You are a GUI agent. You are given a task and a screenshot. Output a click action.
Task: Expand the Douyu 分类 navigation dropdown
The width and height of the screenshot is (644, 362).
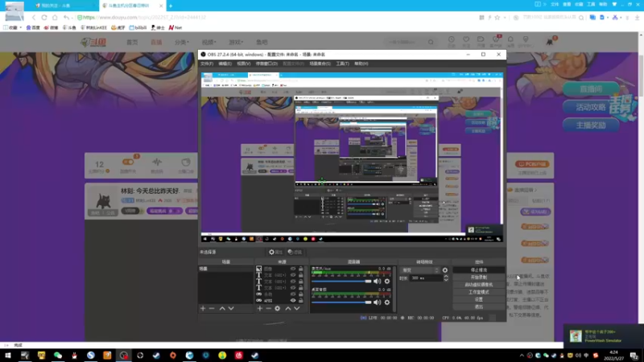182,42
